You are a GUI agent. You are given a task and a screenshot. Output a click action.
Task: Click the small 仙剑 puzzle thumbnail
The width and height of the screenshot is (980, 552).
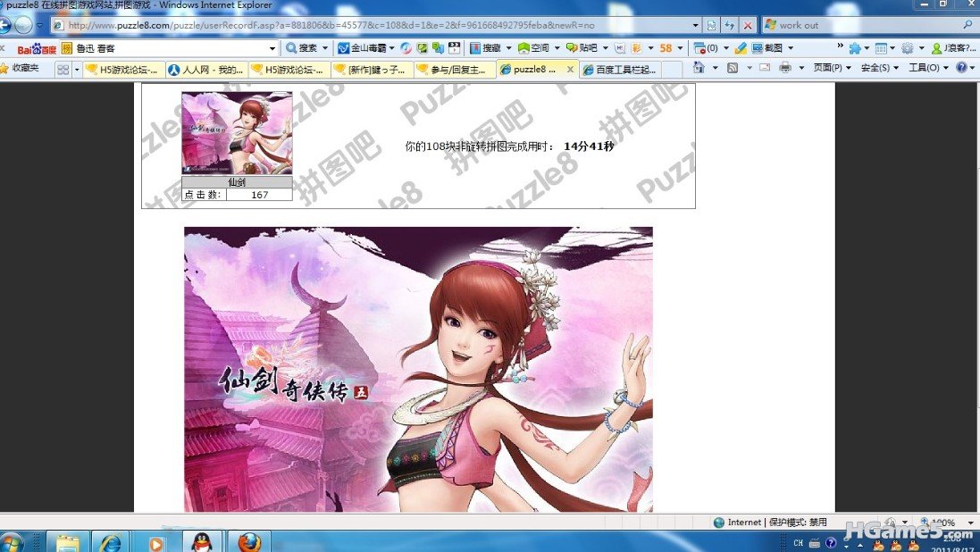pos(237,132)
